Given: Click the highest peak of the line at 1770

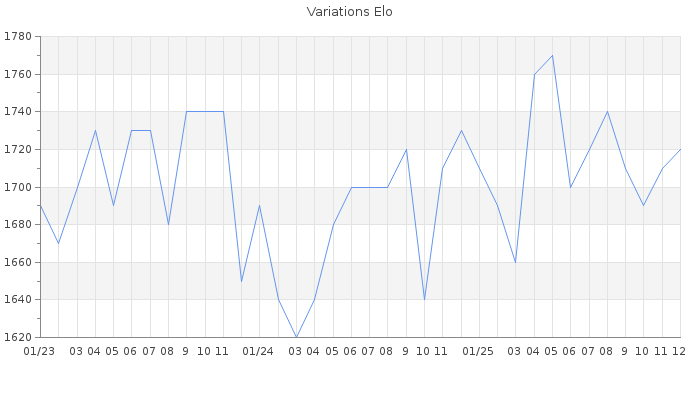Looking at the screenshot, I should [x=552, y=55].
